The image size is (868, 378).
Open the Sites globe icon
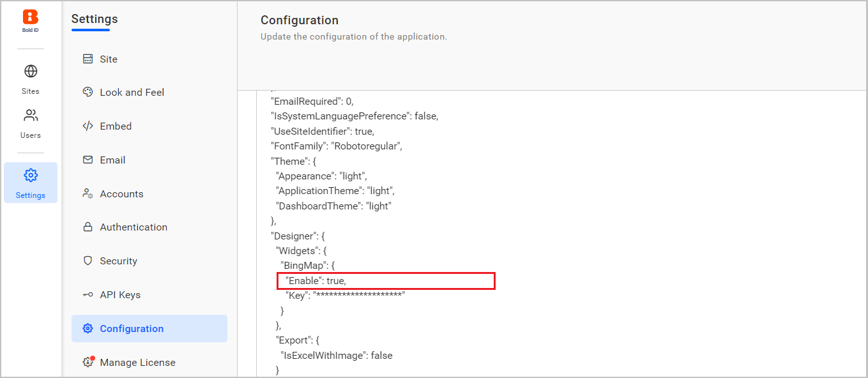tap(30, 72)
